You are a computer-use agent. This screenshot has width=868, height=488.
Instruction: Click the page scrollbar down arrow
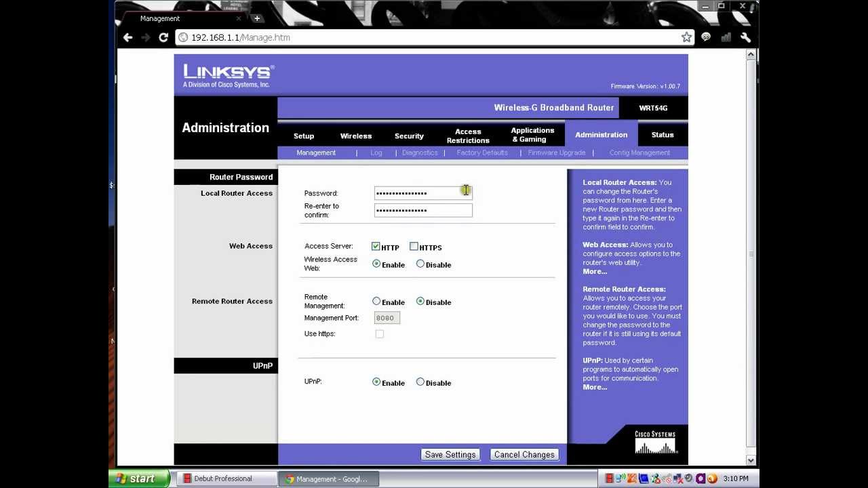coord(751,461)
